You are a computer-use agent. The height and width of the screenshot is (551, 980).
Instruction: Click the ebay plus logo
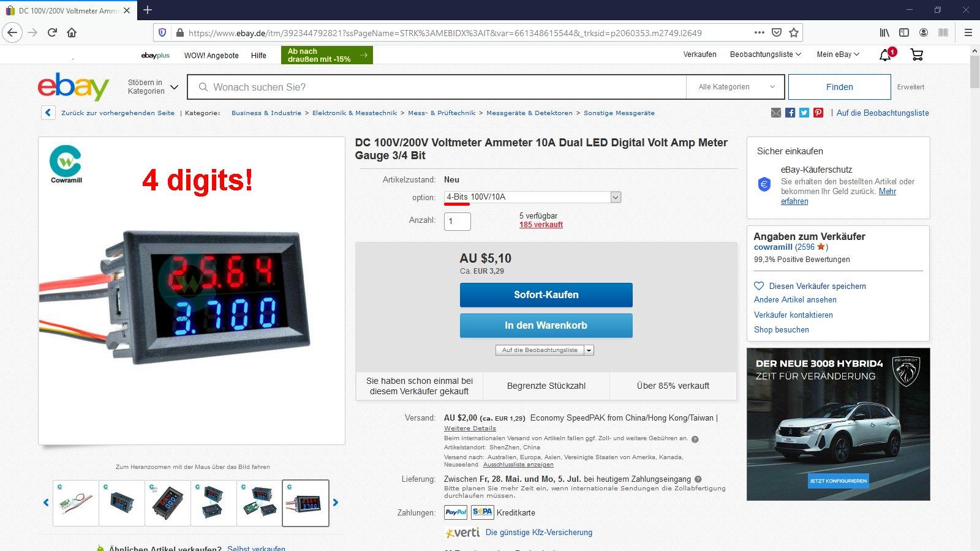coord(155,55)
